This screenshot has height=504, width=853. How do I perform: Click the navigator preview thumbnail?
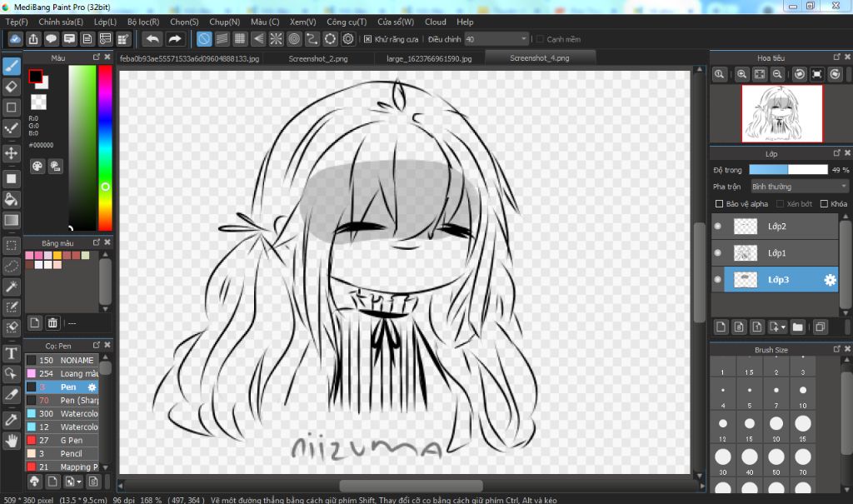tap(781, 113)
